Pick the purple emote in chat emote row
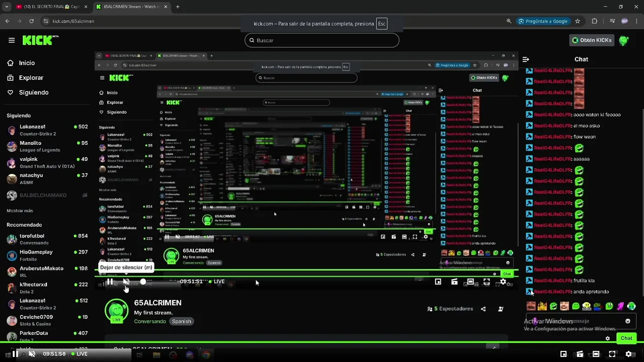The width and height of the screenshot is (644, 362). pos(620,306)
